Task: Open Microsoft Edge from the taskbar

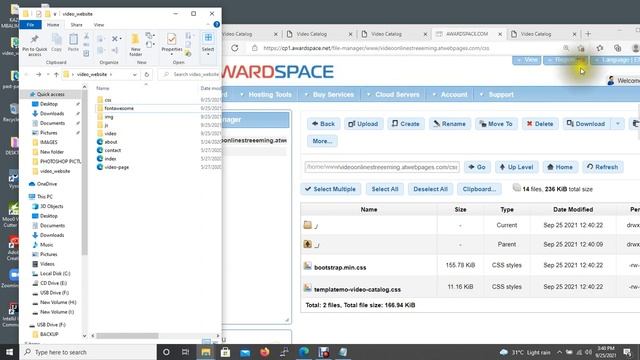Action: pyautogui.click(x=304, y=352)
